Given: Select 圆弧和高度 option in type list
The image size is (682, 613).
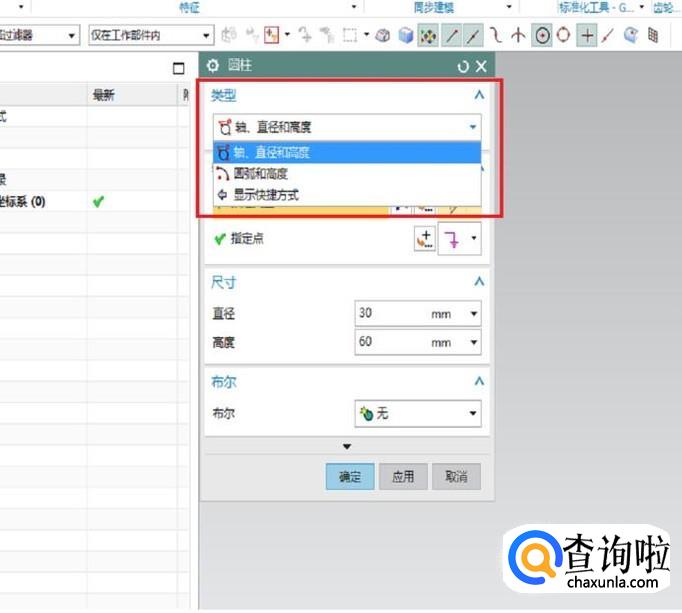Looking at the screenshot, I should [x=260, y=174].
